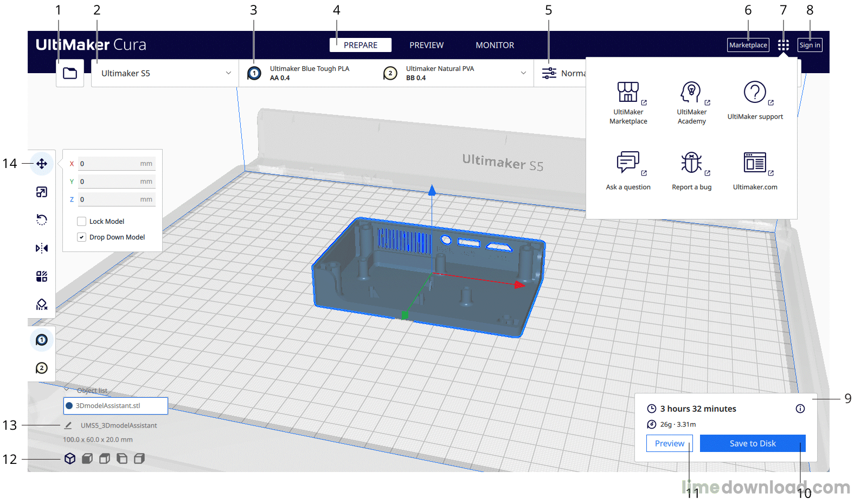
Task: Click the UMS5_3DmodelAssistant job name
Action: coord(119,425)
